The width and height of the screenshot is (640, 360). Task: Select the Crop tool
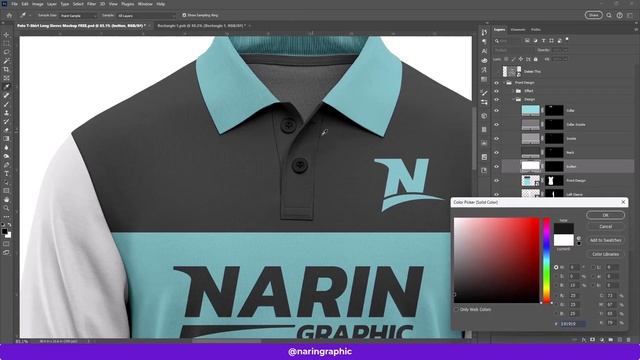[x=6, y=69]
